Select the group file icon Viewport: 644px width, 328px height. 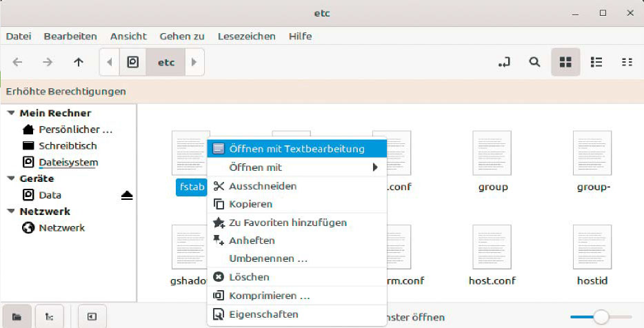pyautogui.click(x=492, y=153)
